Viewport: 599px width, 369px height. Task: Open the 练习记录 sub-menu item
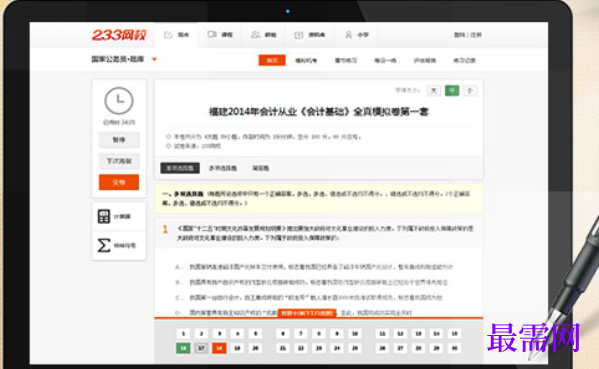(x=464, y=60)
